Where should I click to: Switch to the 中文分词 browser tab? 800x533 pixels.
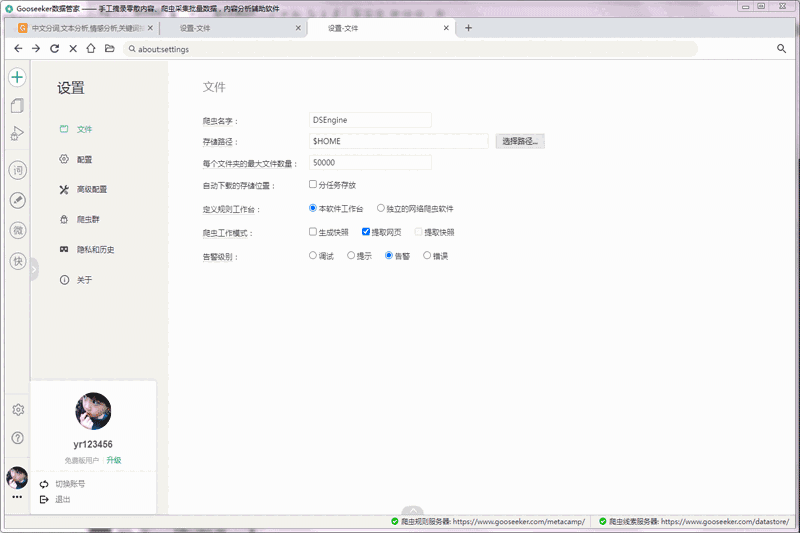[x=85, y=28]
